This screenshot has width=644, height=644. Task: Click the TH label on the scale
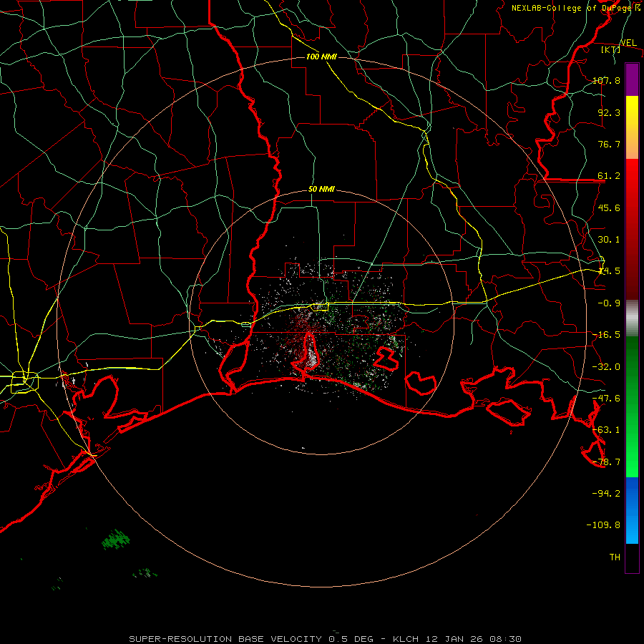615,557
